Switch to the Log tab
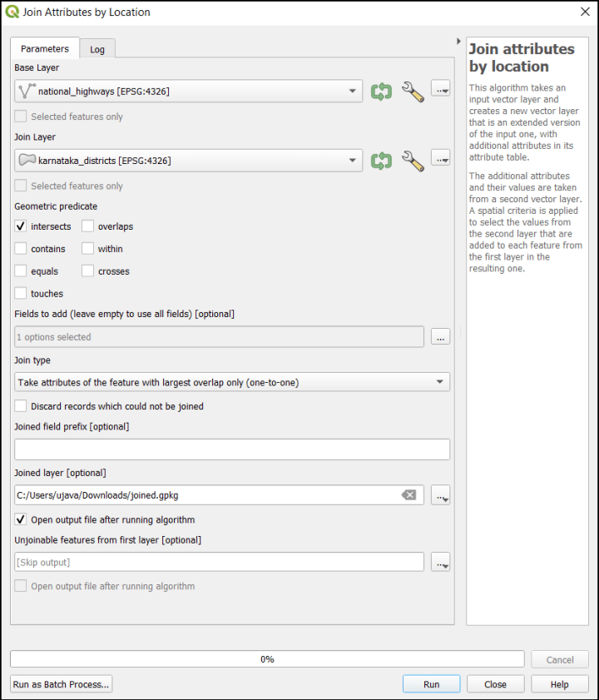 (x=97, y=49)
